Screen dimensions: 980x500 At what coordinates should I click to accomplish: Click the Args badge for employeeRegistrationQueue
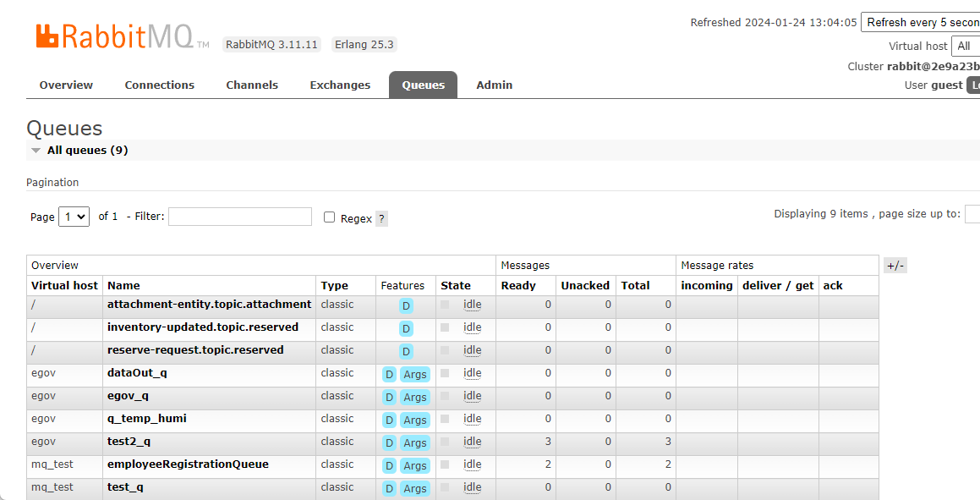(414, 465)
